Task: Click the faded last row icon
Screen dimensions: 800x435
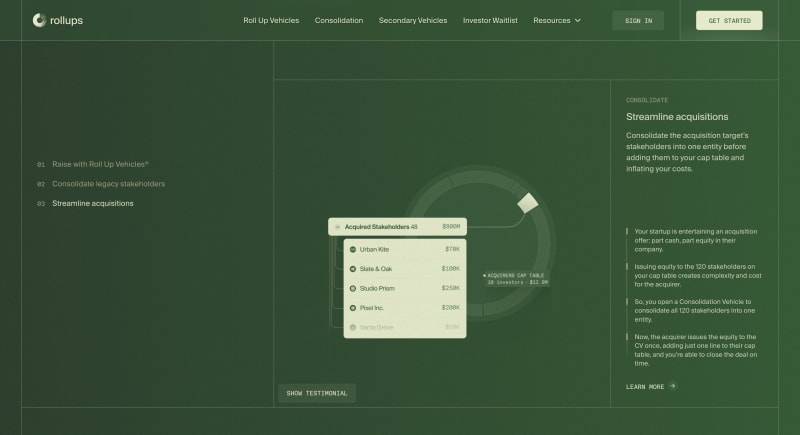Action: (353, 327)
